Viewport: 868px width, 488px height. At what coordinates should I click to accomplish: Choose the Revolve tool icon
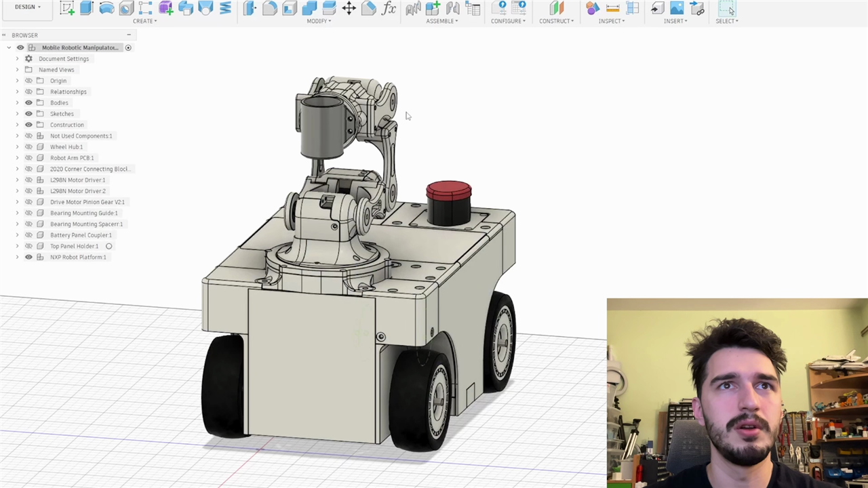click(x=106, y=8)
